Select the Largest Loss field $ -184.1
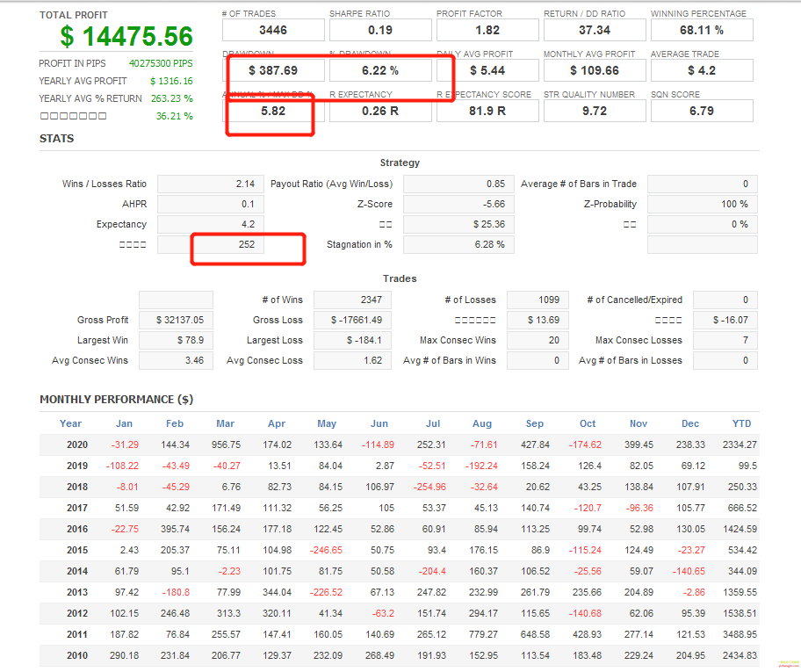Screen dimensions: 801x672 tap(352, 340)
